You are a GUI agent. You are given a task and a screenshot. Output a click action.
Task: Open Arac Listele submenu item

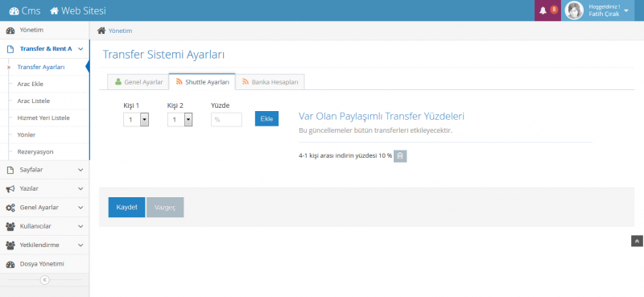point(34,101)
